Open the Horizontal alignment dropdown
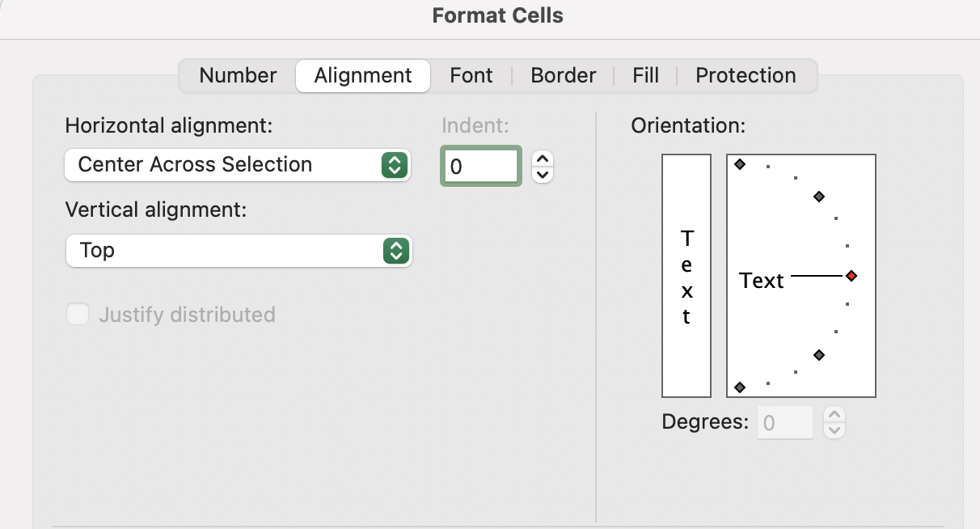The height and width of the screenshot is (529, 980). [238, 165]
